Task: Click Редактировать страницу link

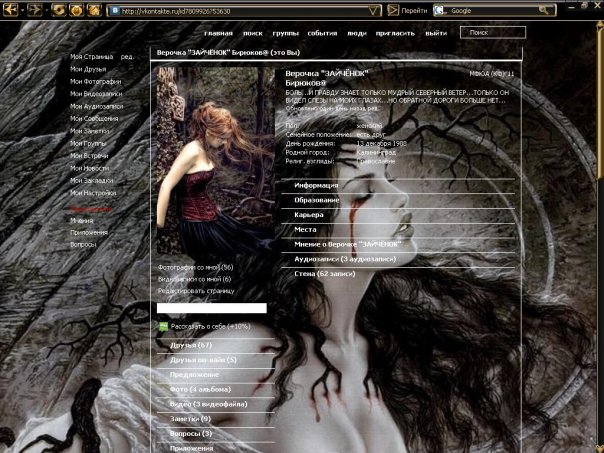Action: coord(196,291)
